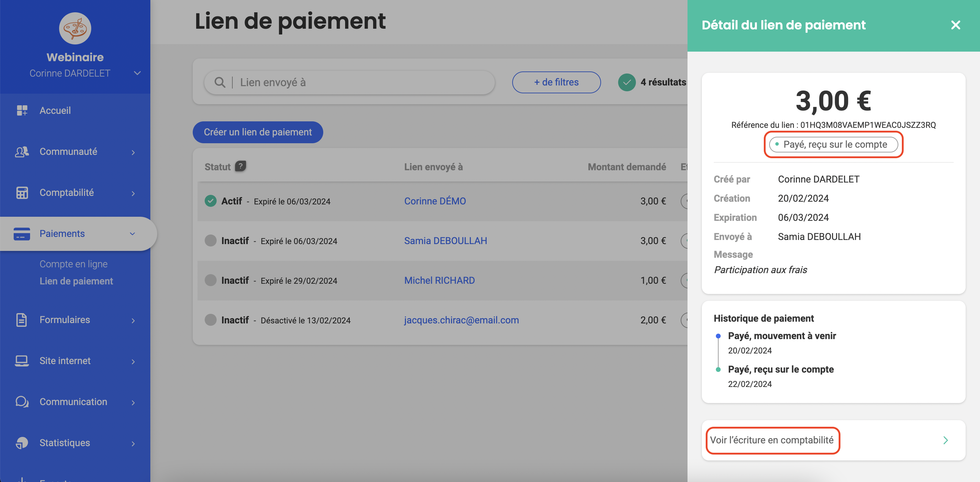Expand the Communication menu chevron
This screenshot has height=482, width=980.
133,402
